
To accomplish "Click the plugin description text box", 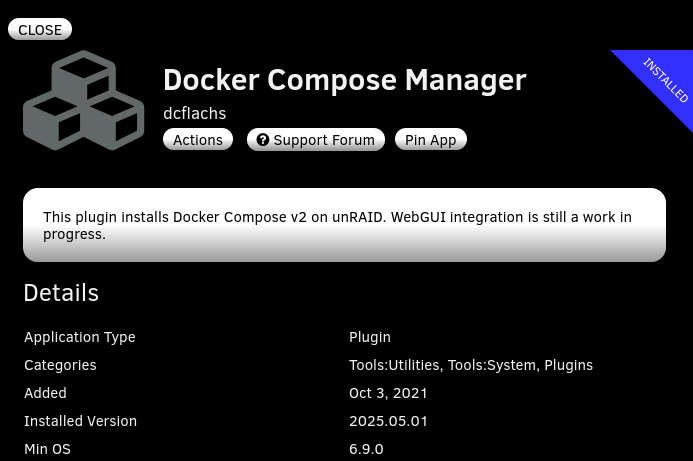I will pos(344,225).
